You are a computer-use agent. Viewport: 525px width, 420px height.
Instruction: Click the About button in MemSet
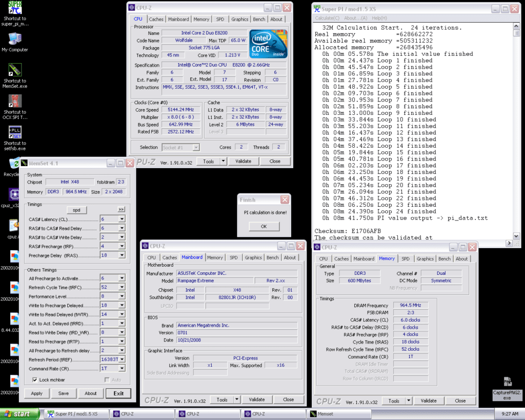tap(90, 393)
